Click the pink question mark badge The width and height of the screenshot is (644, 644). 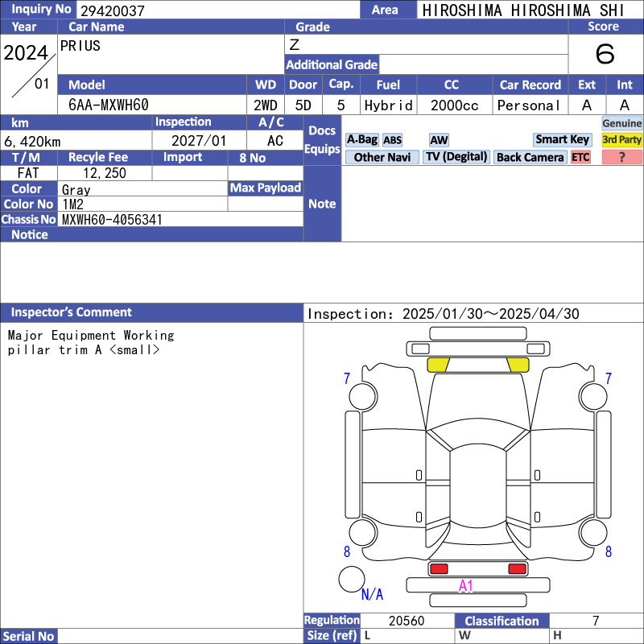click(x=622, y=158)
